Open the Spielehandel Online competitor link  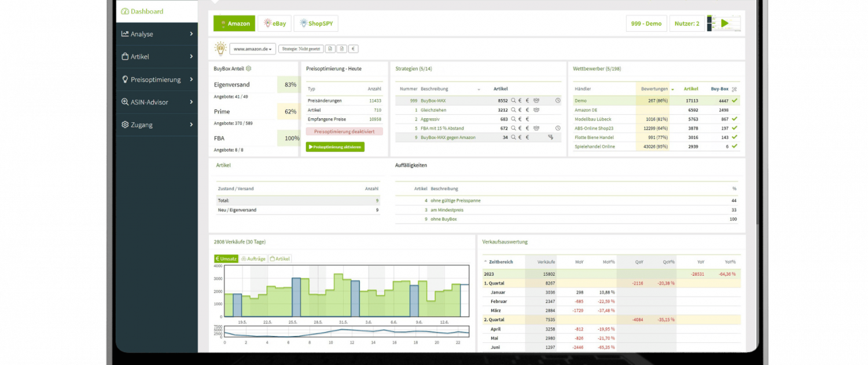595,147
